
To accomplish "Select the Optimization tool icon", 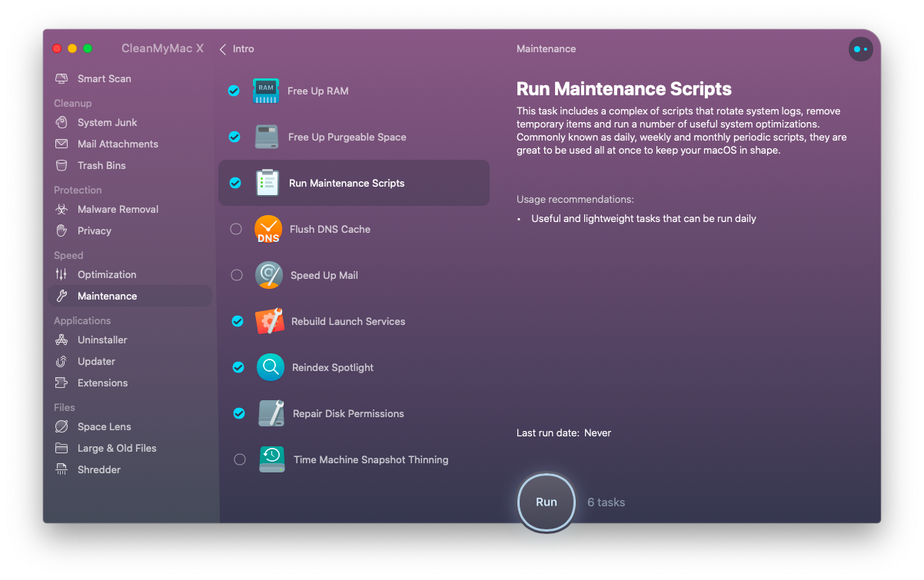I will (x=61, y=274).
